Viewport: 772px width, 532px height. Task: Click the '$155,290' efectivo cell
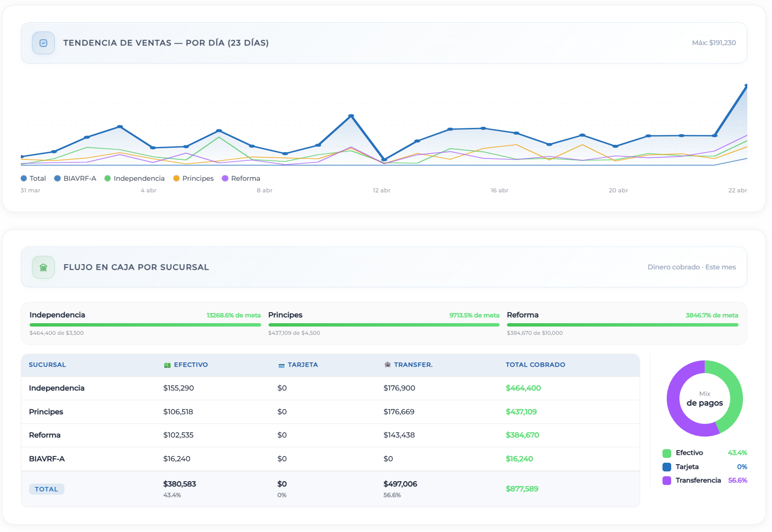click(178, 388)
